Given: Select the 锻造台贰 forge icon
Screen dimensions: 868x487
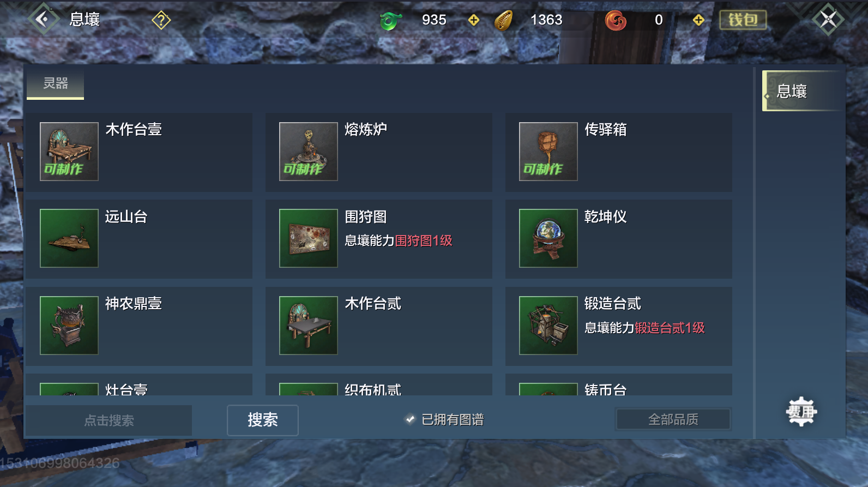Looking at the screenshot, I should click(x=548, y=326).
